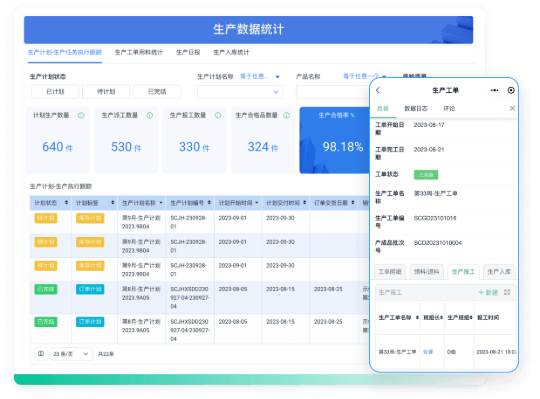
Task: Open the 生产入库 subtab
Action: tap(499, 272)
